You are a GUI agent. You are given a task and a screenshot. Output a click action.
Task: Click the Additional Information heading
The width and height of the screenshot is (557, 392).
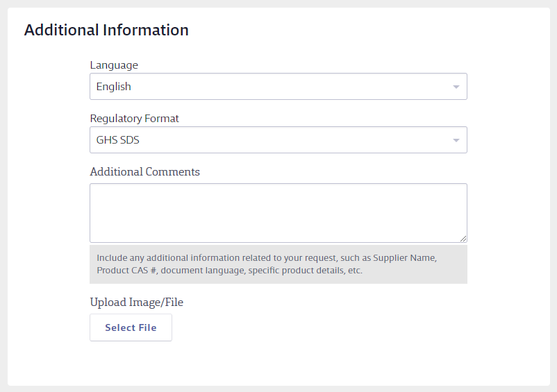106,30
